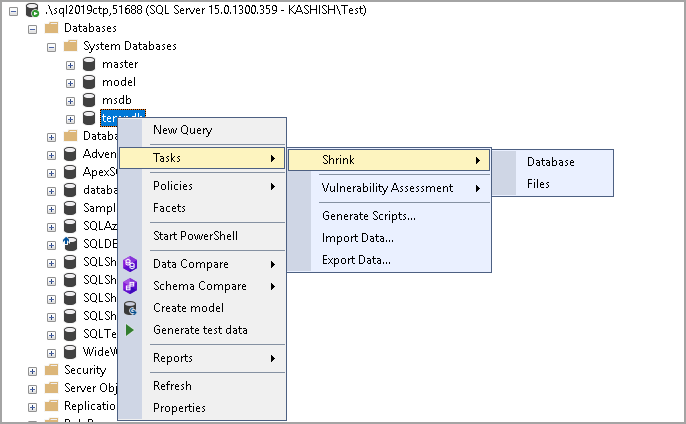
Task: Expand the Security folder node
Action: 33,370
